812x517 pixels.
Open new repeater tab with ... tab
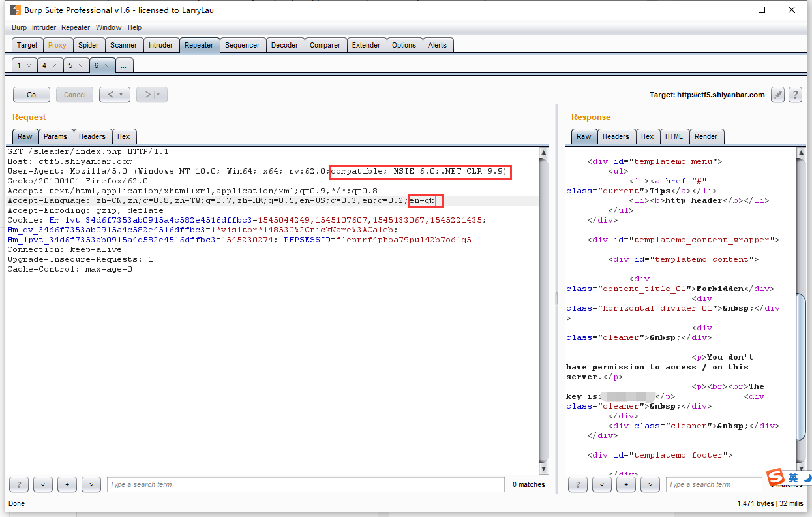124,65
